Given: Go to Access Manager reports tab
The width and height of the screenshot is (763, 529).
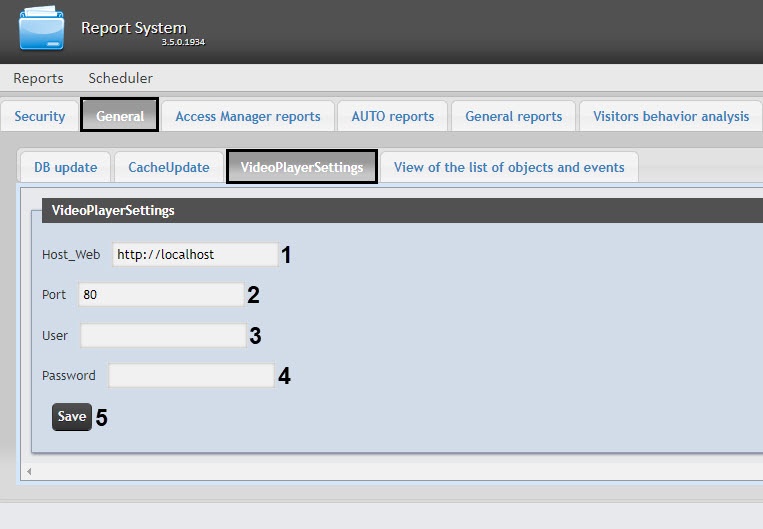Looking at the screenshot, I should [247, 116].
